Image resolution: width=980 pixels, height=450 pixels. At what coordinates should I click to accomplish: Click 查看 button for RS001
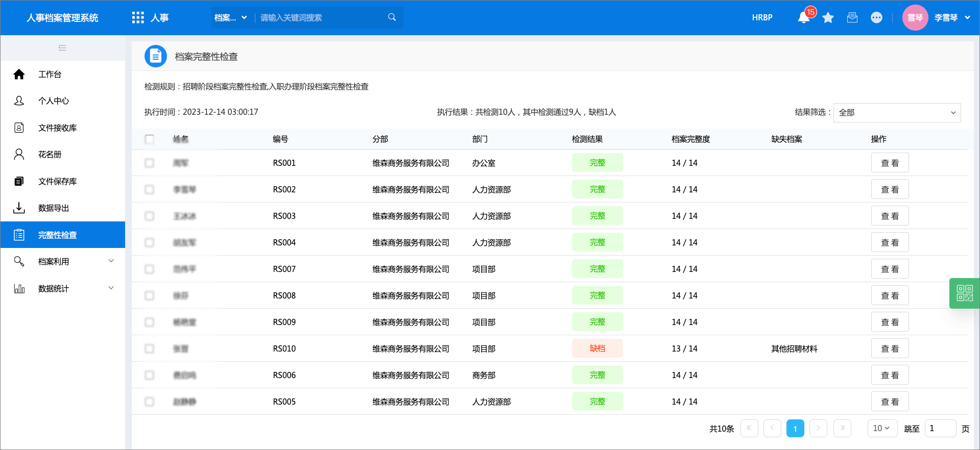point(890,163)
